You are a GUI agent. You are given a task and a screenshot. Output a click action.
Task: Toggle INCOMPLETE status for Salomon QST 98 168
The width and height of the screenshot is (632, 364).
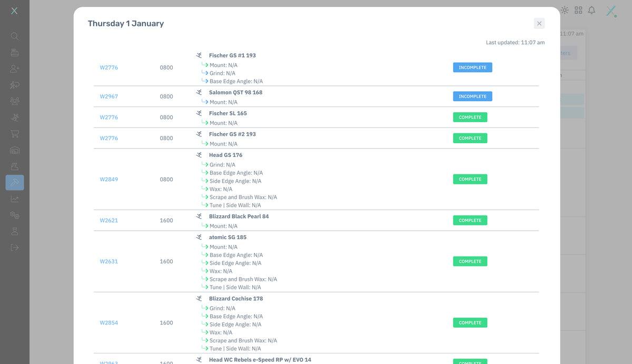[472, 96]
